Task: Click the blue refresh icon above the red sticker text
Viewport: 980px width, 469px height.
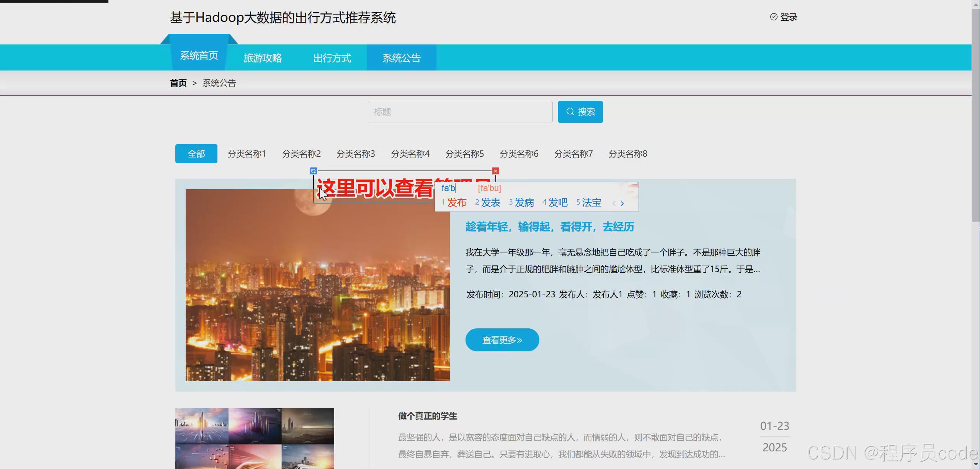Action: point(314,171)
